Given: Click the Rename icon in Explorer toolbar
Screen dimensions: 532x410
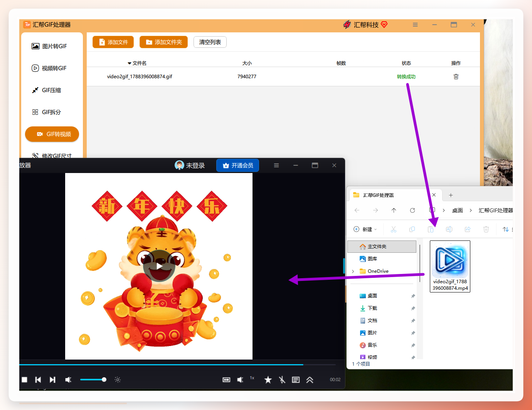Looking at the screenshot, I should [x=449, y=229].
